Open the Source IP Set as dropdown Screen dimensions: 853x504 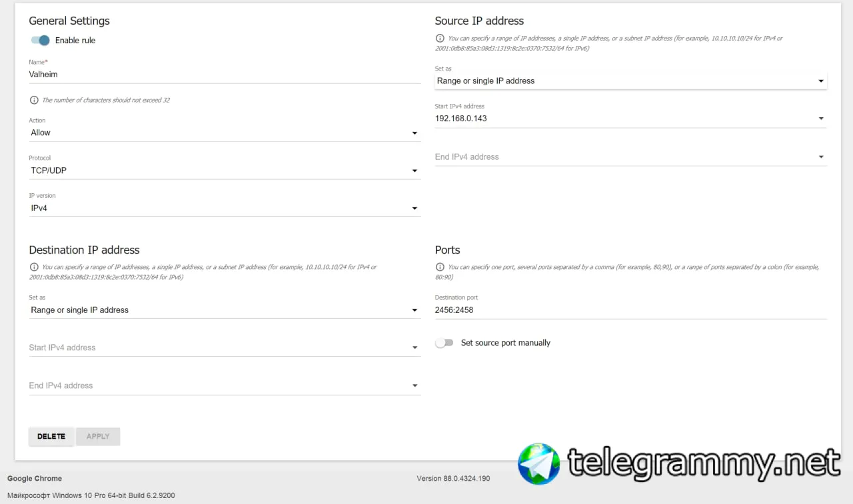630,81
